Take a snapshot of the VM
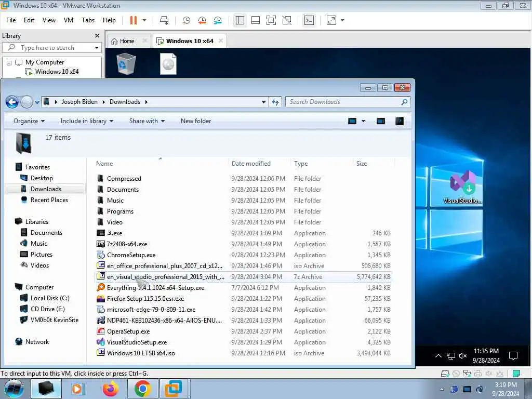The height and width of the screenshot is (399, 532). pyautogui.click(x=187, y=20)
